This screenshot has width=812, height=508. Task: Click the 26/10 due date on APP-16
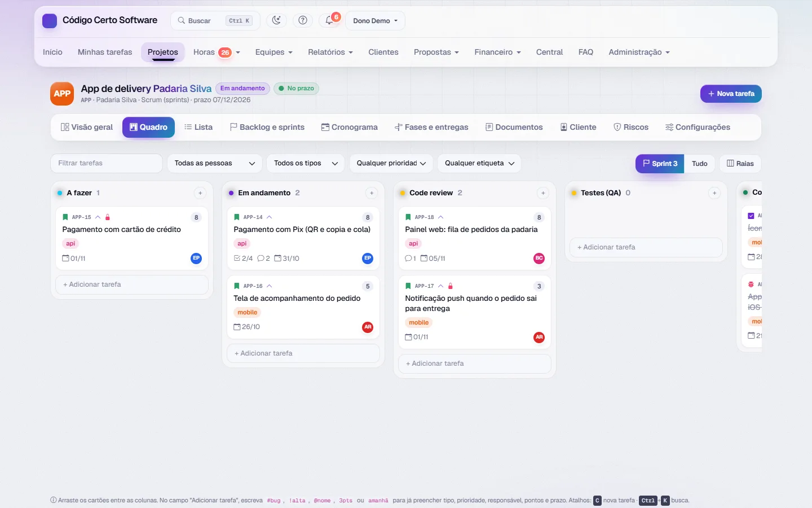point(247,327)
